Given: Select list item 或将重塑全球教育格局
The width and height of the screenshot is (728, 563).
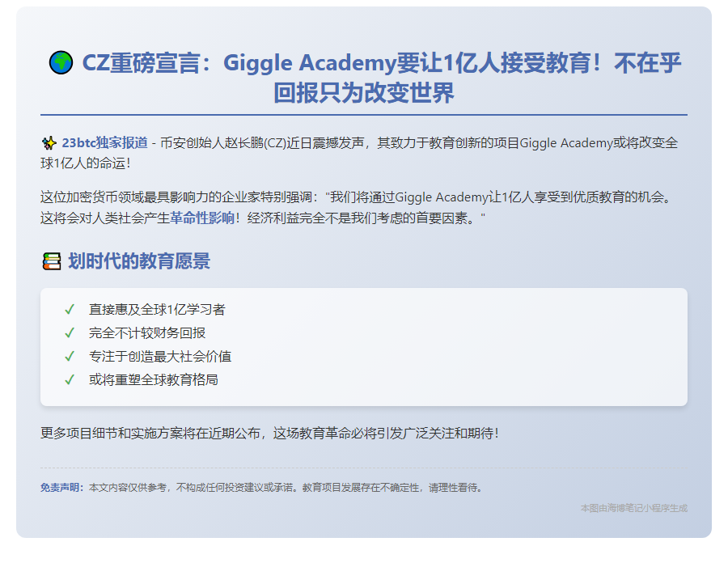Looking at the screenshot, I should point(154,380).
